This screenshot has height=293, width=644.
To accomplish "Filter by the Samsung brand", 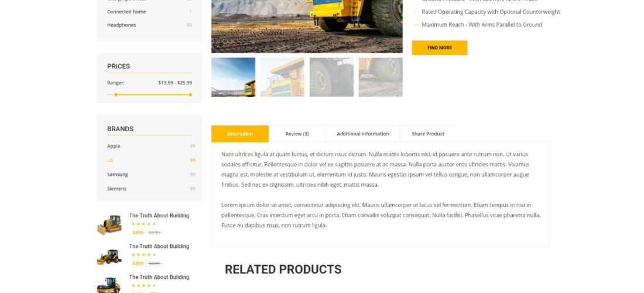I will tap(118, 175).
